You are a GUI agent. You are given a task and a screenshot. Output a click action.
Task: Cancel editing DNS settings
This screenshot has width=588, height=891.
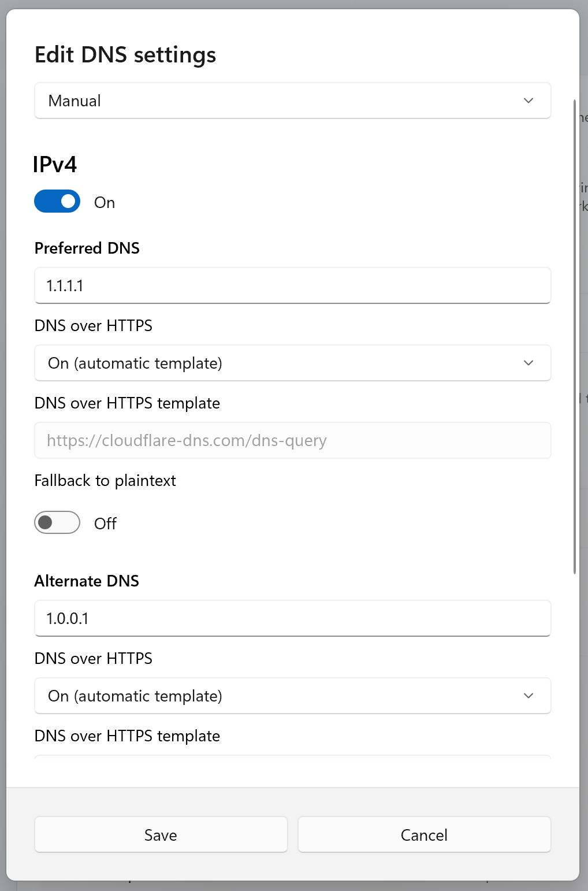424,834
